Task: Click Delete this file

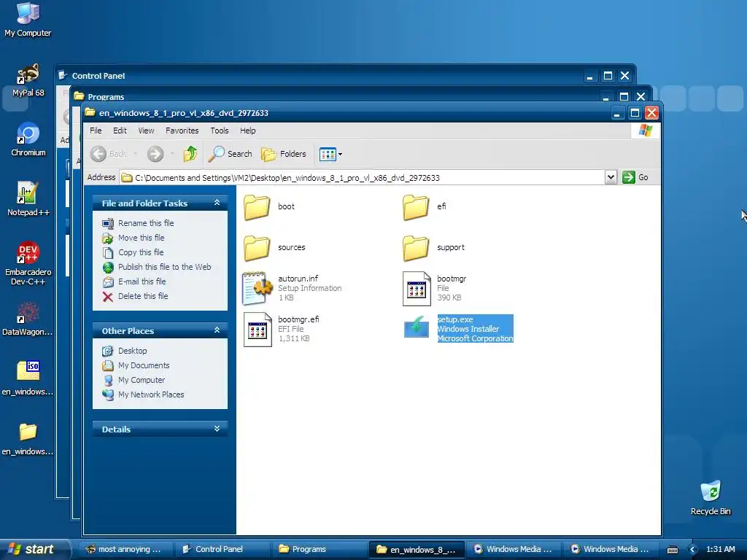Action: point(143,296)
